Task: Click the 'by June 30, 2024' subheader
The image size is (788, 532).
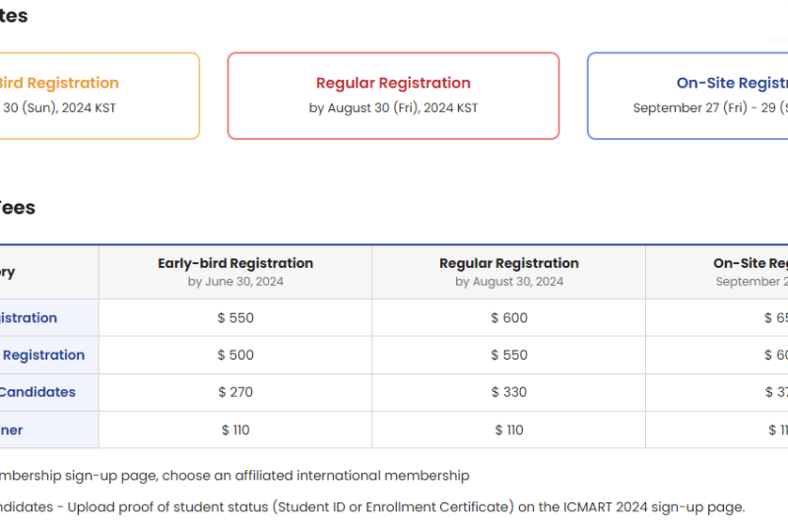Action: (x=235, y=282)
